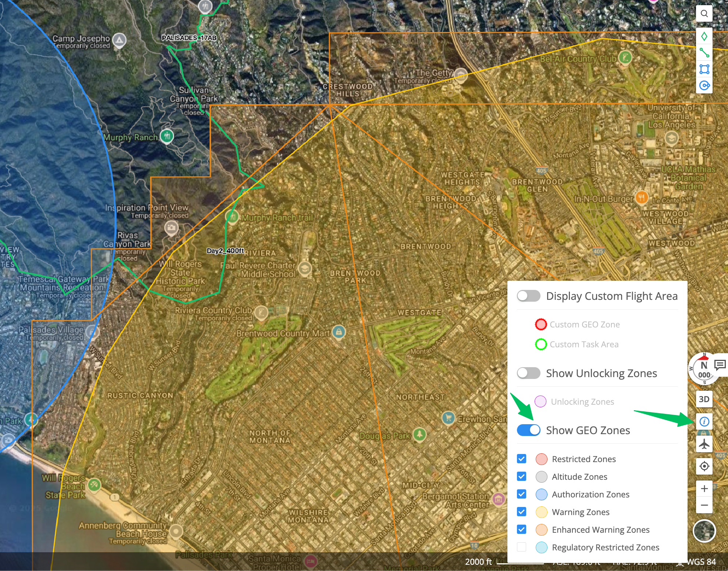Click the UCLA university marker
Image resolution: width=728 pixels, height=571 pixels.
pyautogui.click(x=672, y=139)
